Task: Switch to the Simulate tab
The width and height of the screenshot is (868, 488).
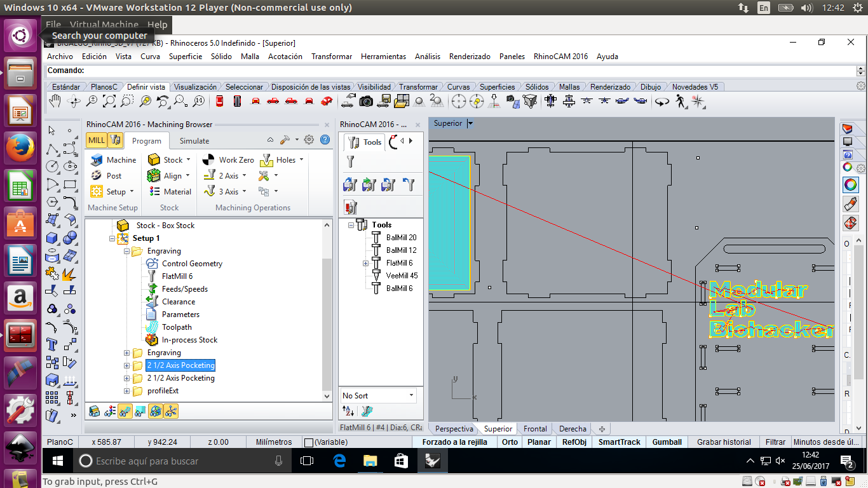Action: (x=194, y=141)
